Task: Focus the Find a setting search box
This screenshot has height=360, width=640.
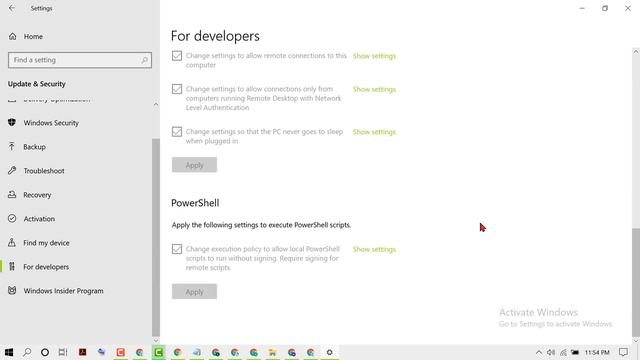Action: tap(80, 60)
